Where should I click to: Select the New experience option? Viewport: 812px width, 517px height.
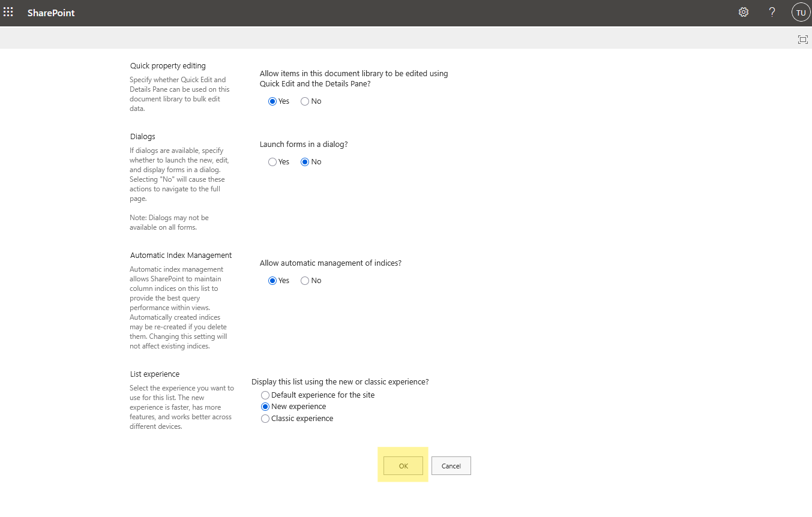(x=265, y=407)
